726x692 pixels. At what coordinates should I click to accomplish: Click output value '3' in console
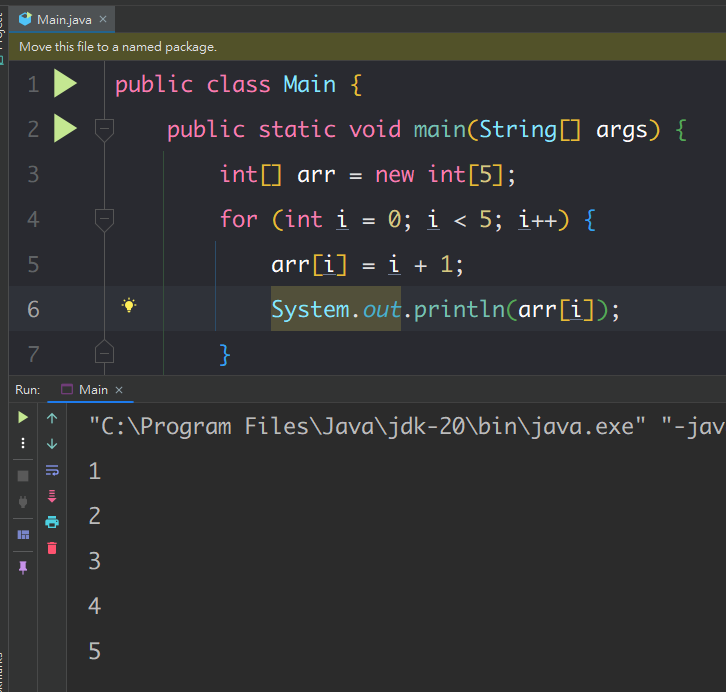click(94, 561)
